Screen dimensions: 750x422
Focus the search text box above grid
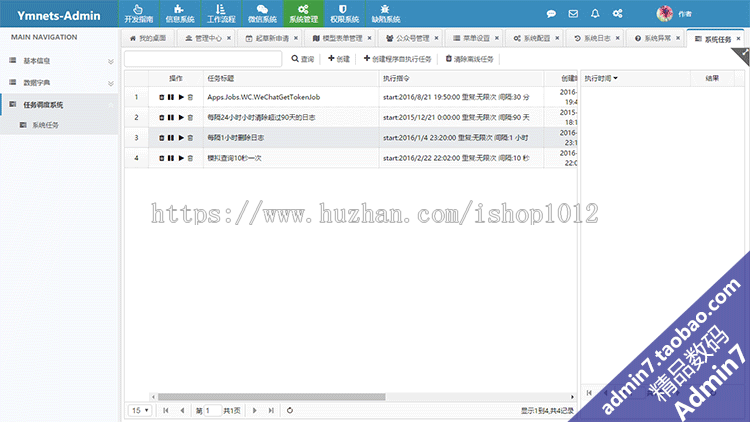[203, 59]
